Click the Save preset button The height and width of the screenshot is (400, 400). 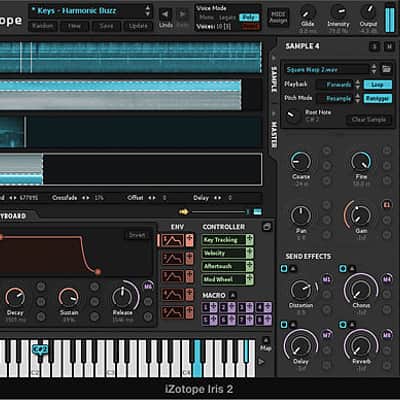106,26
